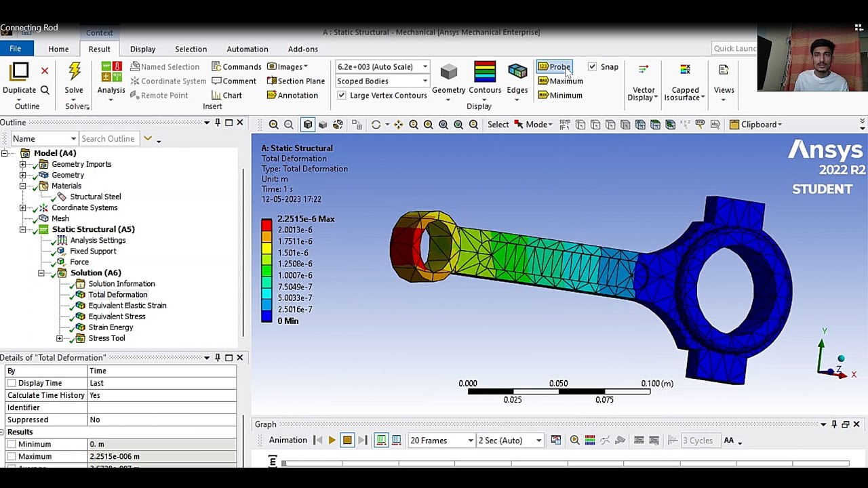Collapse the Solution (A6) tree node

[41, 273]
